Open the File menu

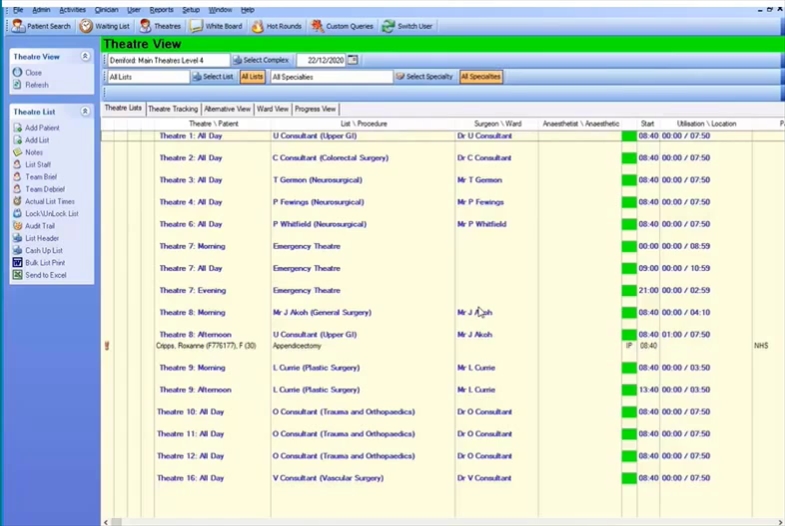(x=18, y=10)
